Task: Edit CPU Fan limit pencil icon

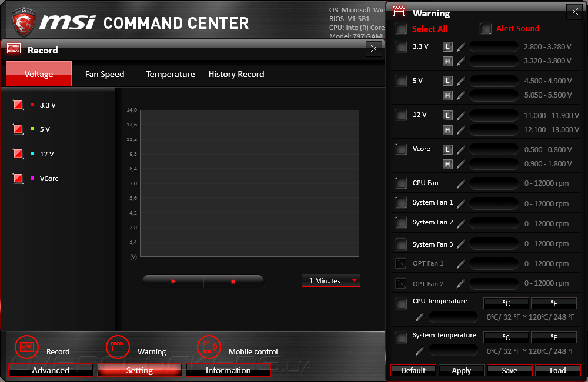Action: 461,183
